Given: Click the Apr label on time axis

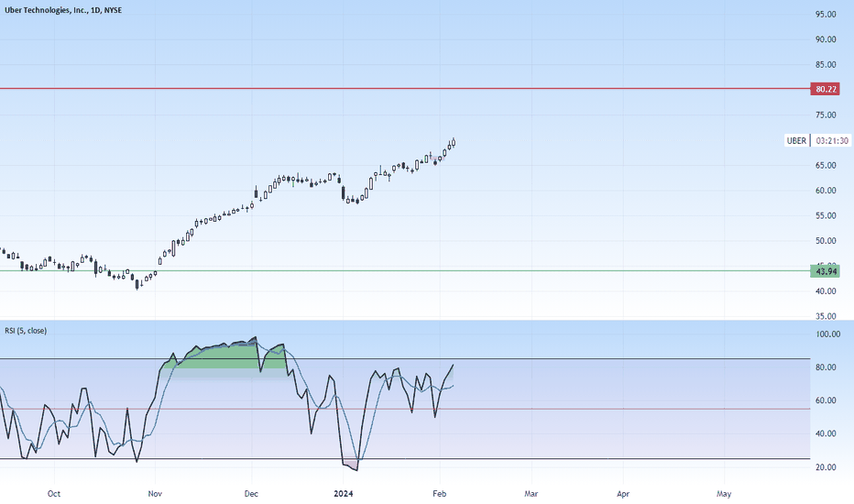Looking at the screenshot, I should pyautogui.click(x=623, y=494).
